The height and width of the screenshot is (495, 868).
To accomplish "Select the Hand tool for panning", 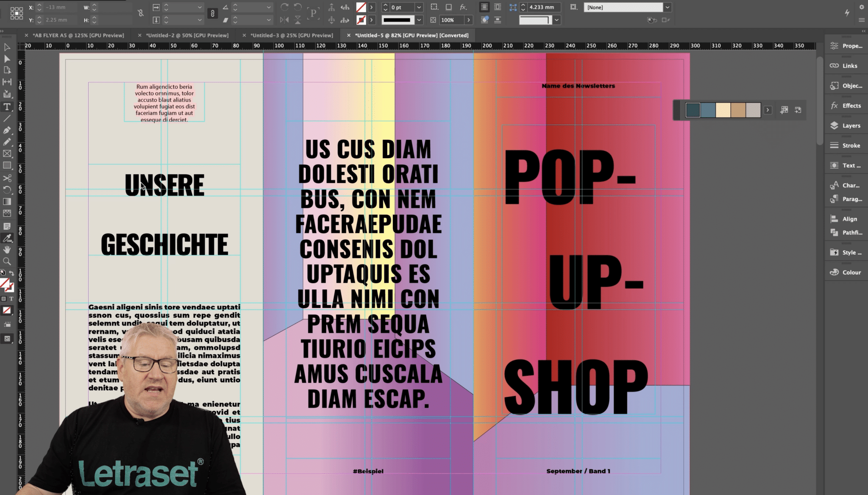I will click(x=7, y=250).
